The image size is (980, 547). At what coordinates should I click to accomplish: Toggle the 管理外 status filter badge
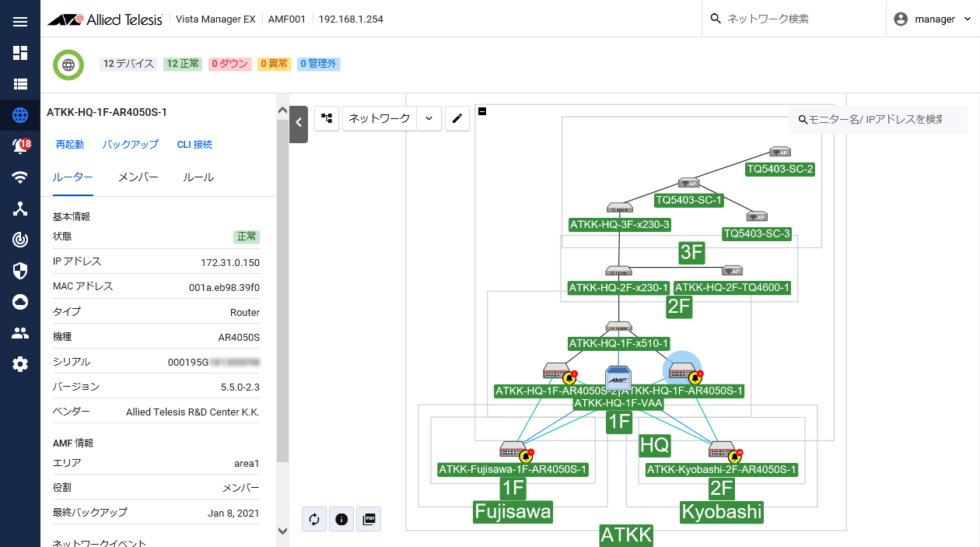click(318, 64)
